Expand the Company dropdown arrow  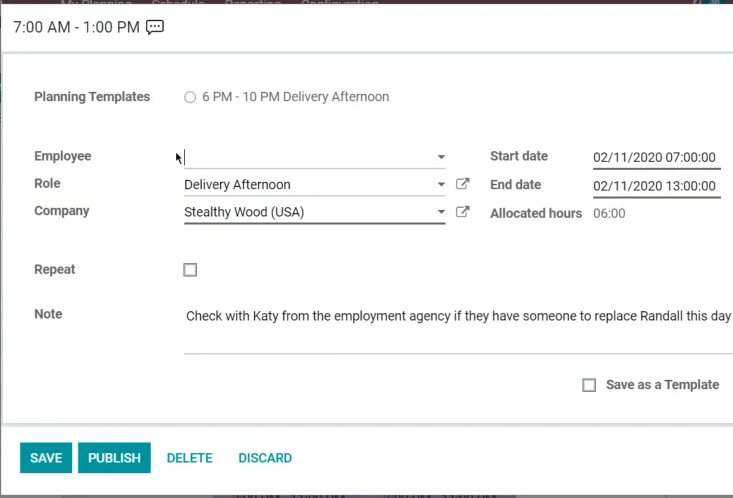tap(441, 212)
